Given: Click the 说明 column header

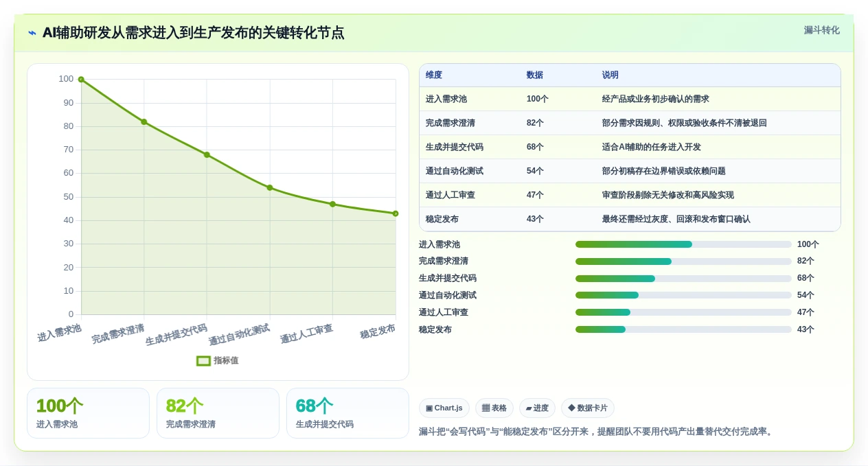Looking at the screenshot, I should (x=610, y=75).
